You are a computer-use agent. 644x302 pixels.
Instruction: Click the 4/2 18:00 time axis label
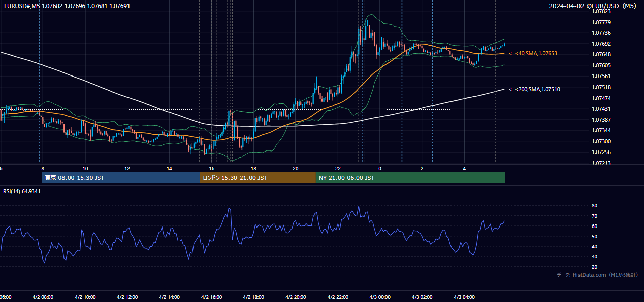coord(253,297)
